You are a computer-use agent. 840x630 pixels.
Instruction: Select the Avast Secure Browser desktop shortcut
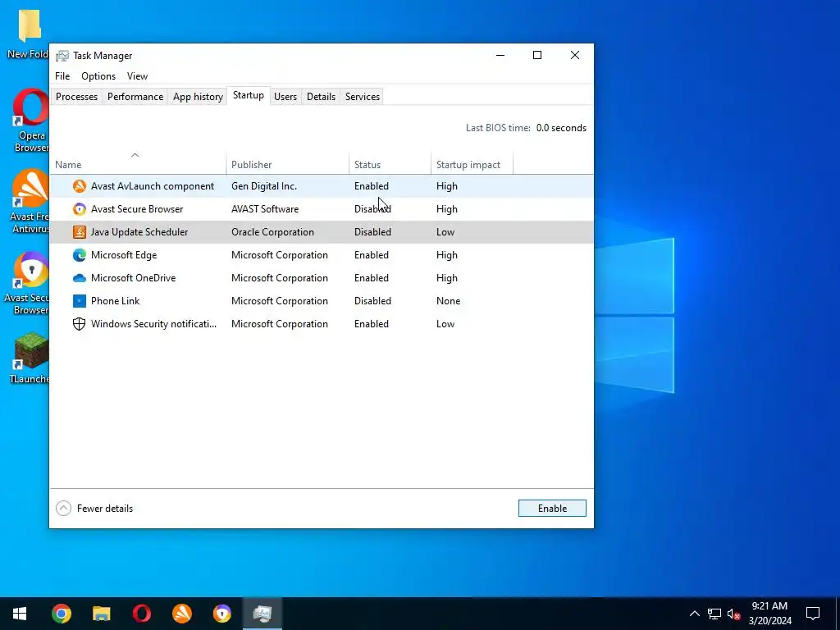pyautogui.click(x=27, y=283)
